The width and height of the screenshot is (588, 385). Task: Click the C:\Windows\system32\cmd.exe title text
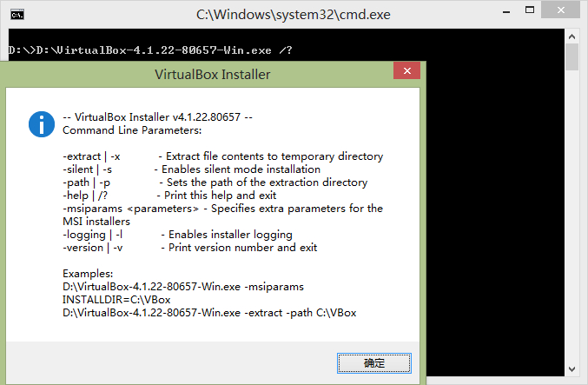click(x=294, y=15)
